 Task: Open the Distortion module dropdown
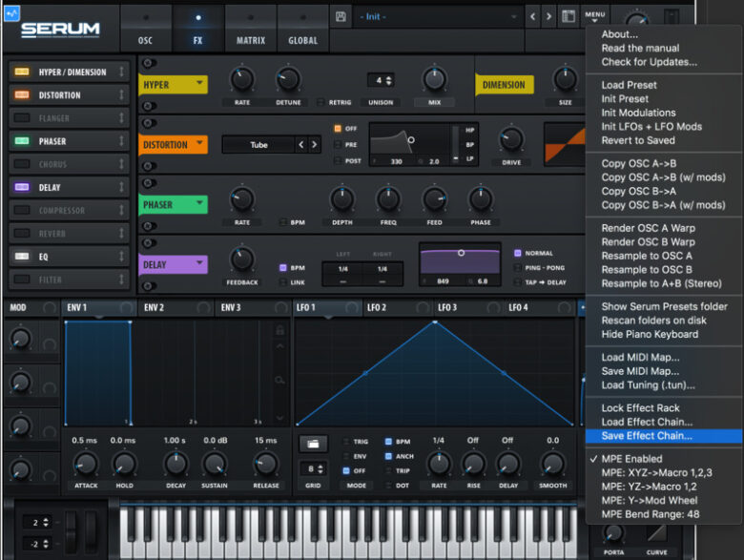(x=199, y=142)
